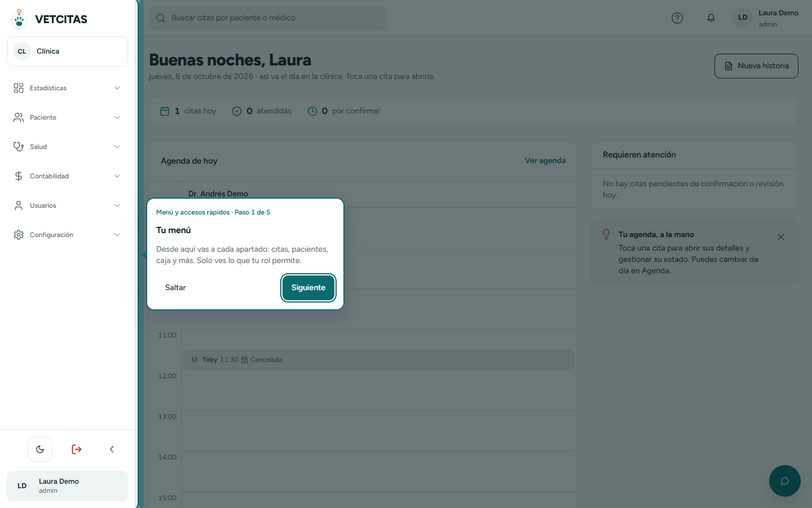This screenshot has height=508, width=812.
Task: Open Estadísticas grid icon in sidebar
Action: tap(19, 88)
